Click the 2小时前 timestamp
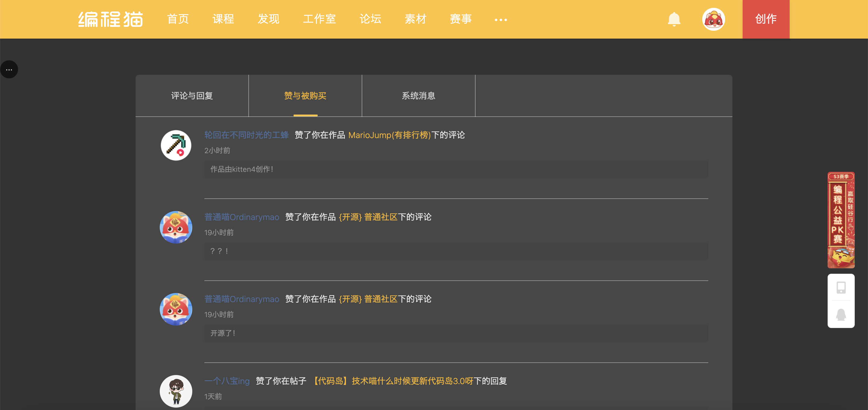This screenshot has height=410, width=868. pos(217,150)
